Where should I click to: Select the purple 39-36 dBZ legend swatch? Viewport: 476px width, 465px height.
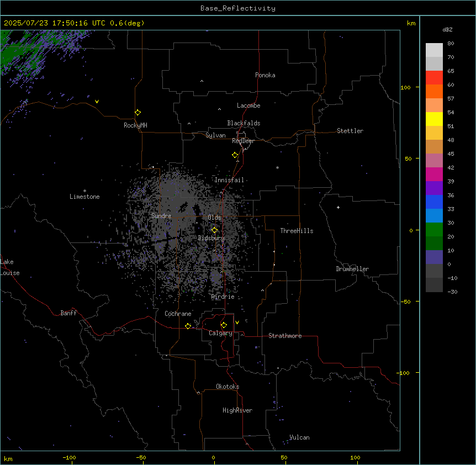click(x=434, y=188)
